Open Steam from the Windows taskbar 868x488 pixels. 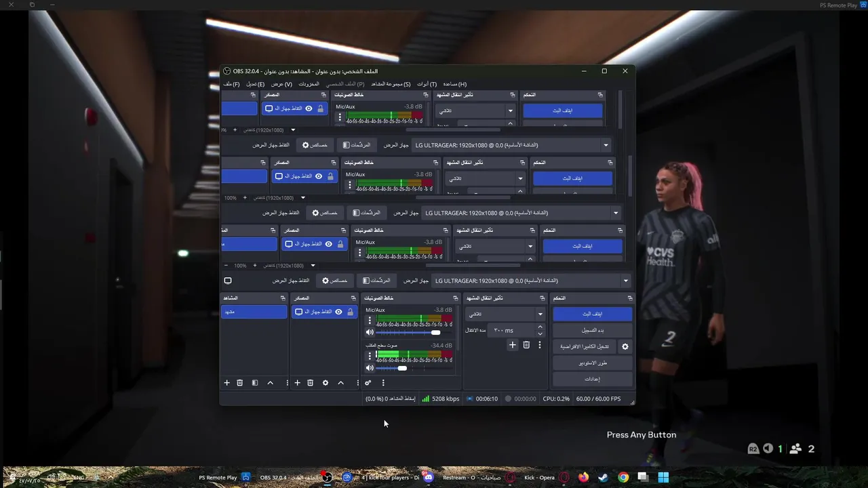(603, 477)
